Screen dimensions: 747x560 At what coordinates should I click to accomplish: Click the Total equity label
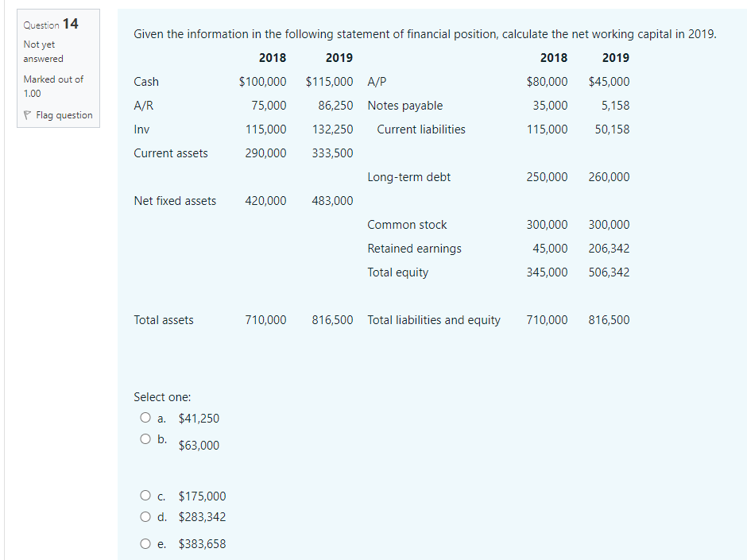(398, 272)
